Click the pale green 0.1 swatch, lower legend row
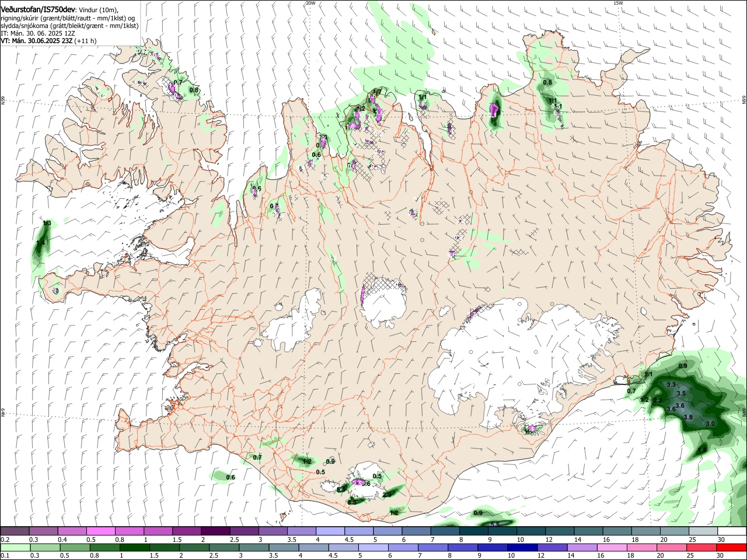Image resolution: width=747 pixels, height=560 pixels. (x=15, y=548)
